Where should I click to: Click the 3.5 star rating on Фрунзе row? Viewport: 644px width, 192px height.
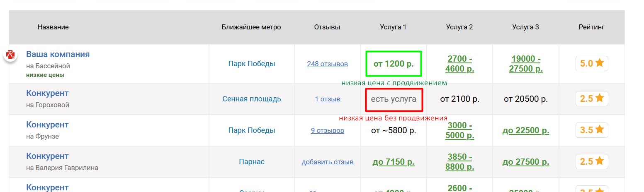tap(592, 130)
